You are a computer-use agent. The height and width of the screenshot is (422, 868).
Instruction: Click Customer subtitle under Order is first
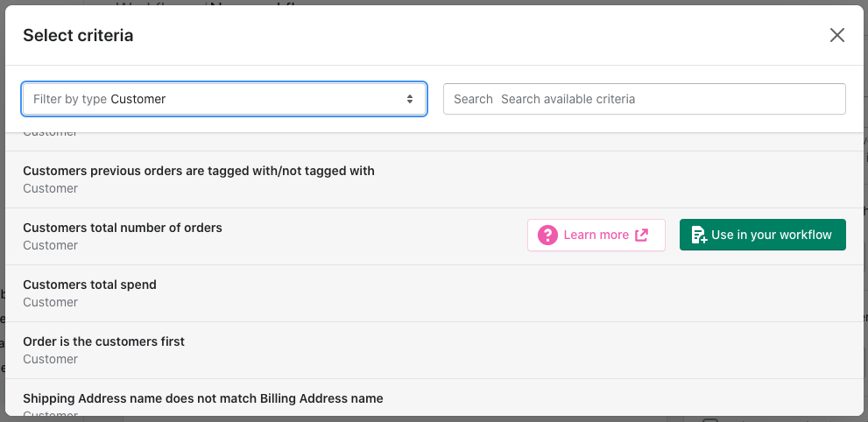pyautogui.click(x=51, y=360)
